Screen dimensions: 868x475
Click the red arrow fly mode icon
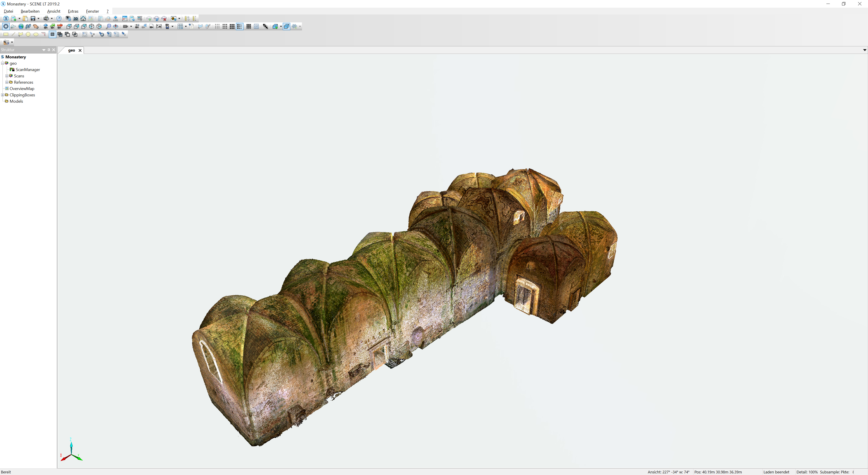coord(60,26)
